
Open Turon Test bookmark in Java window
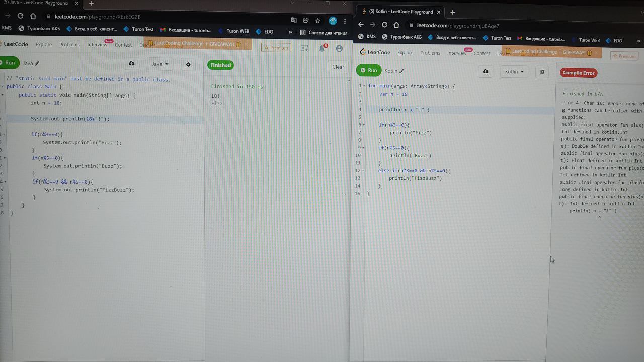(139, 29)
